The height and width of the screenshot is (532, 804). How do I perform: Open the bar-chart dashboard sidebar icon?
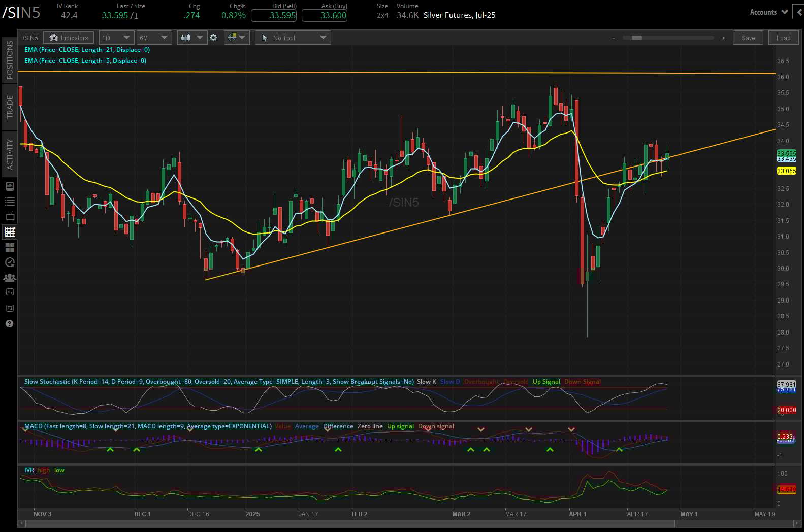tap(10, 186)
